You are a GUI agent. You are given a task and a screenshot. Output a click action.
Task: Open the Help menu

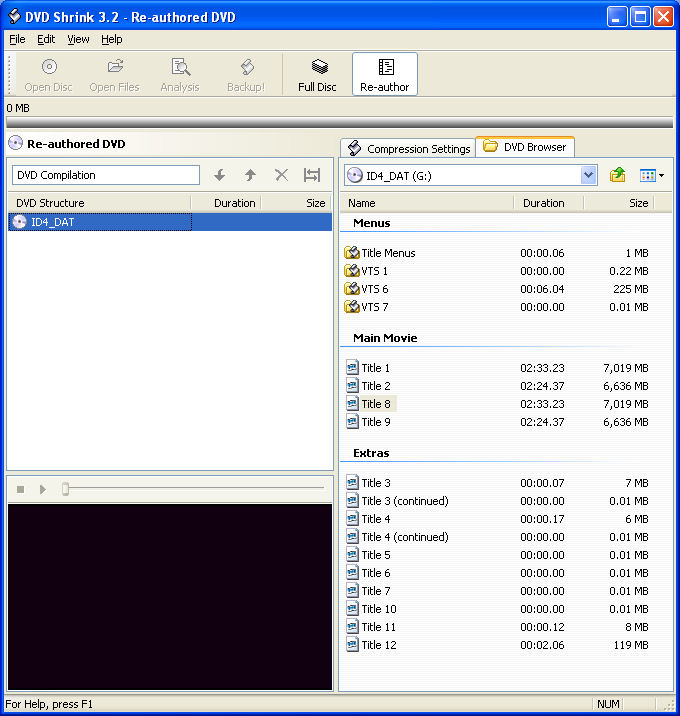point(111,39)
